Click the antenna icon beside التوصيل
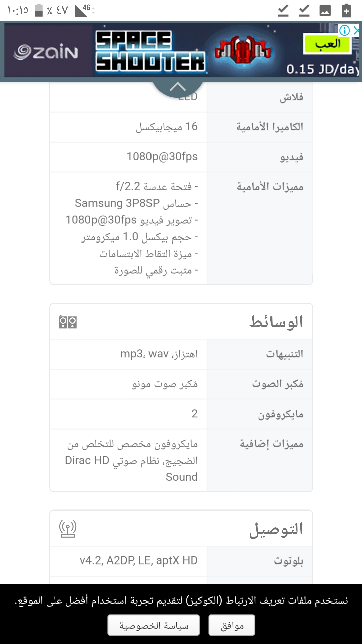This screenshot has height=644, width=362. point(68,529)
